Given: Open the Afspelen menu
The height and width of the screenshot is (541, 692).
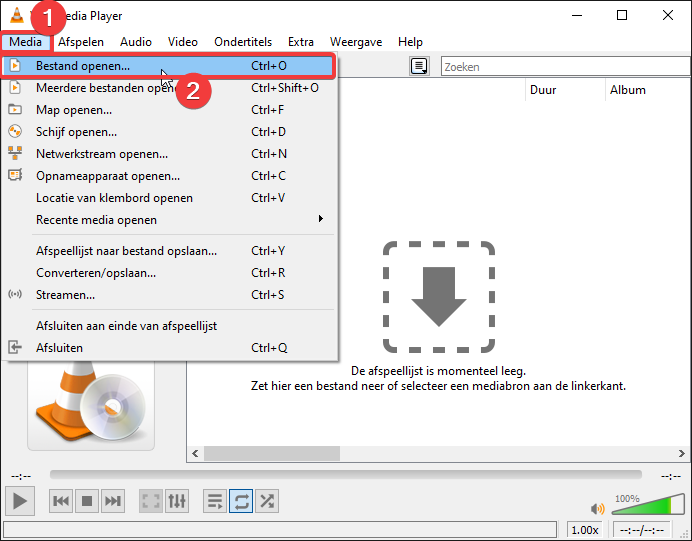Looking at the screenshot, I should pyautogui.click(x=81, y=42).
